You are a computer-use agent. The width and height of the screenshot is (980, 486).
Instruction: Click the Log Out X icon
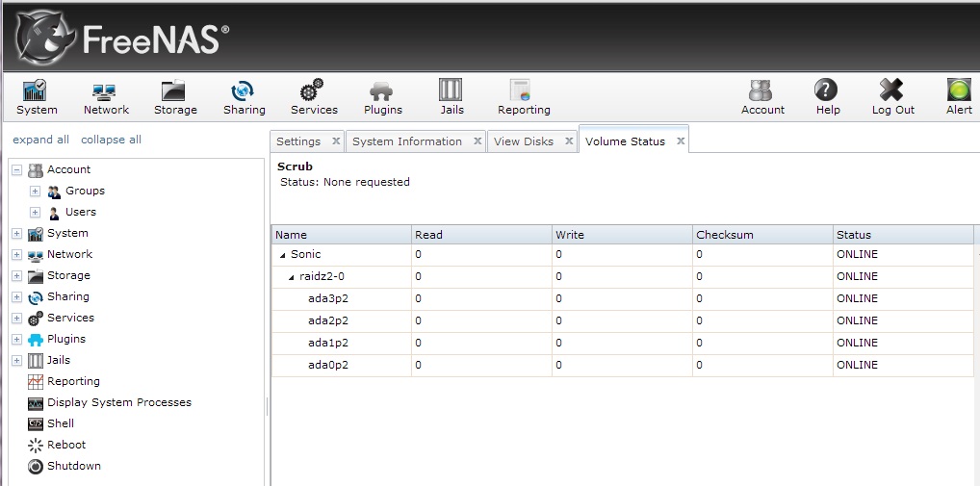[891, 90]
